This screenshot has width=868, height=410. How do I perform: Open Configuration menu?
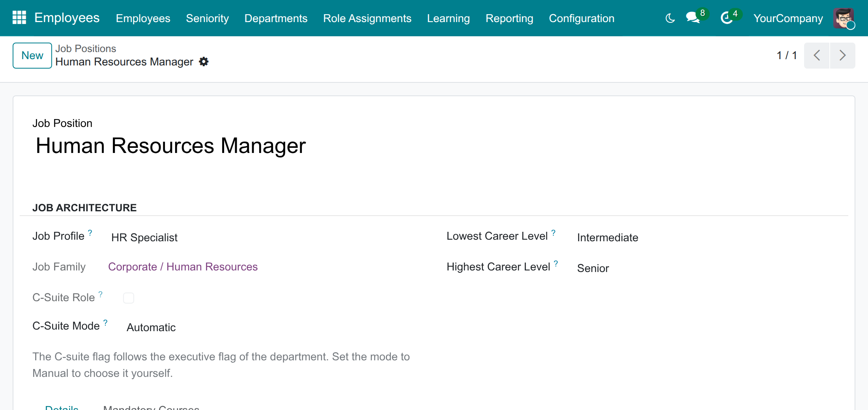coord(582,18)
